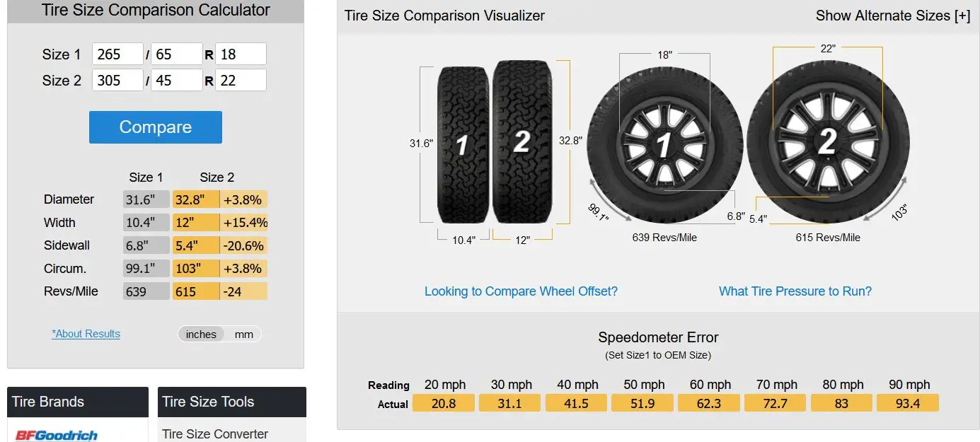
Task: Click the tire 1 side-view wheel image
Action: [664, 144]
